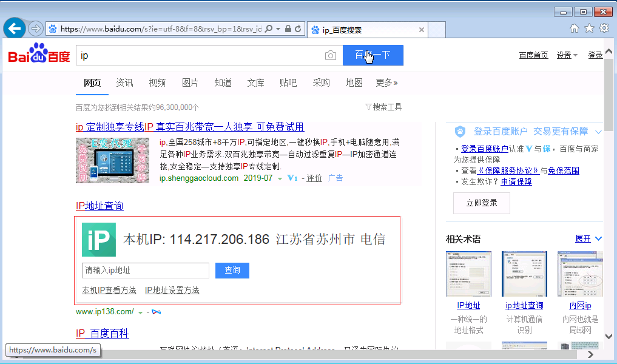
Task: Open the ip.shenggaocloud.com link
Action: 199,178
